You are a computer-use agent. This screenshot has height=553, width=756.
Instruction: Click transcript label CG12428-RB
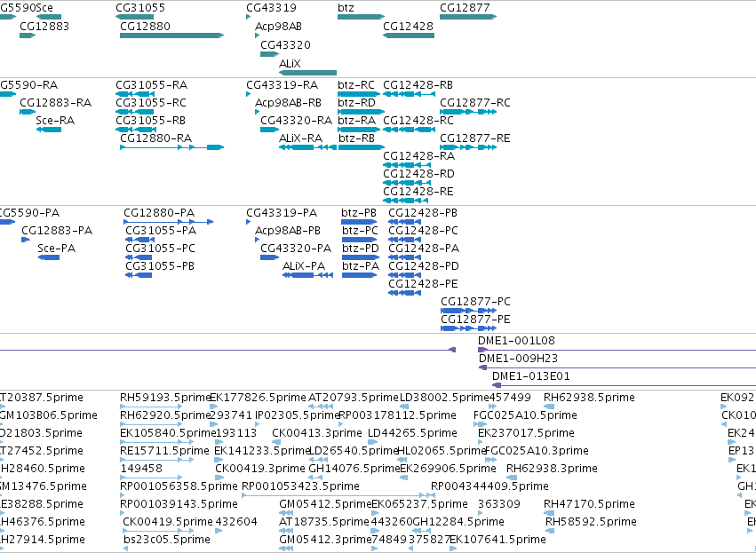(418, 85)
